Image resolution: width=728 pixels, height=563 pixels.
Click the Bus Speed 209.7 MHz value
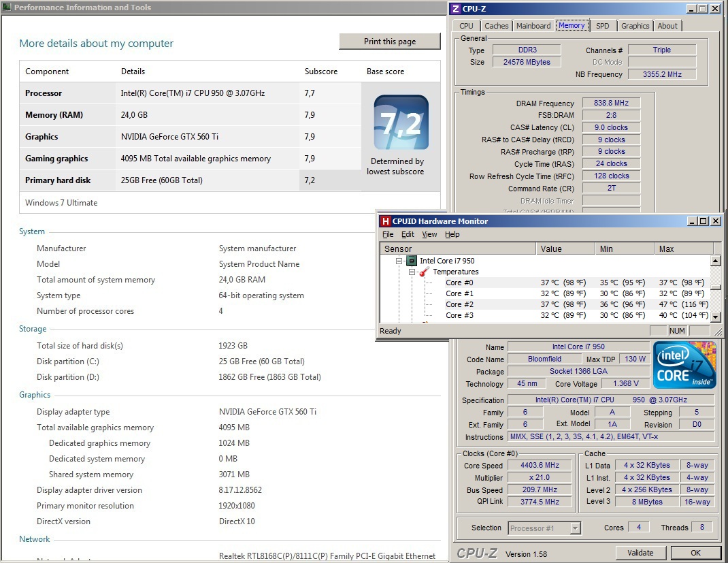tap(540, 489)
